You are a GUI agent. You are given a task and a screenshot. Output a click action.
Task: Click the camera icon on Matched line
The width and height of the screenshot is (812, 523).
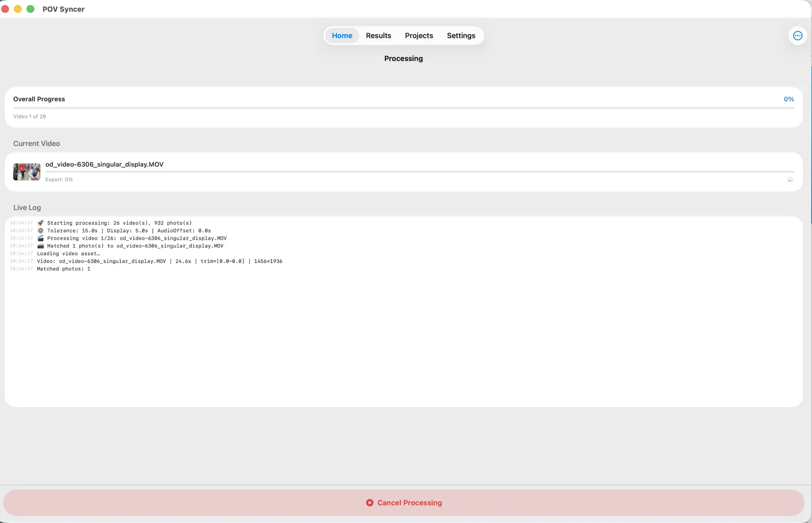[x=41, y=246]
